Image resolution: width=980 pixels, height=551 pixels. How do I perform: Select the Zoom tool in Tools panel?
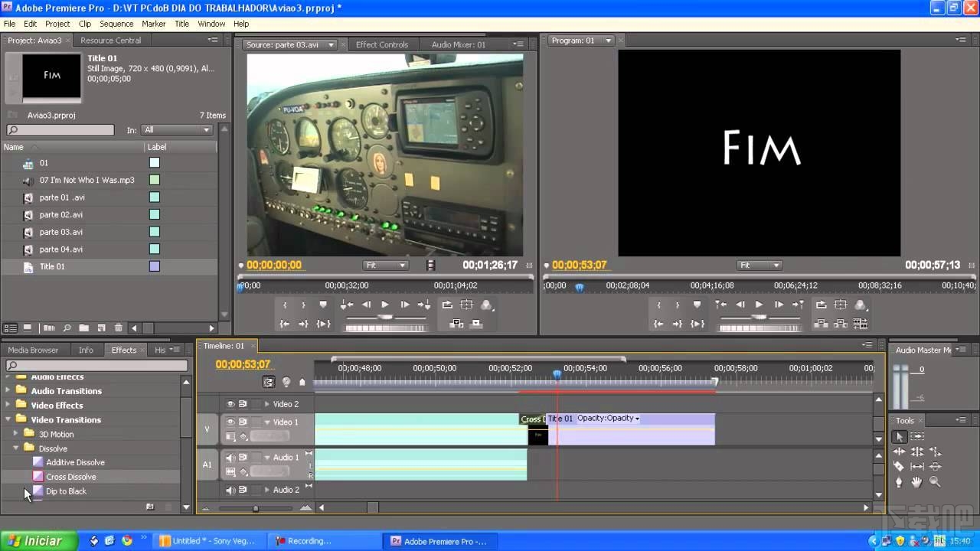(x=935, y=481)
